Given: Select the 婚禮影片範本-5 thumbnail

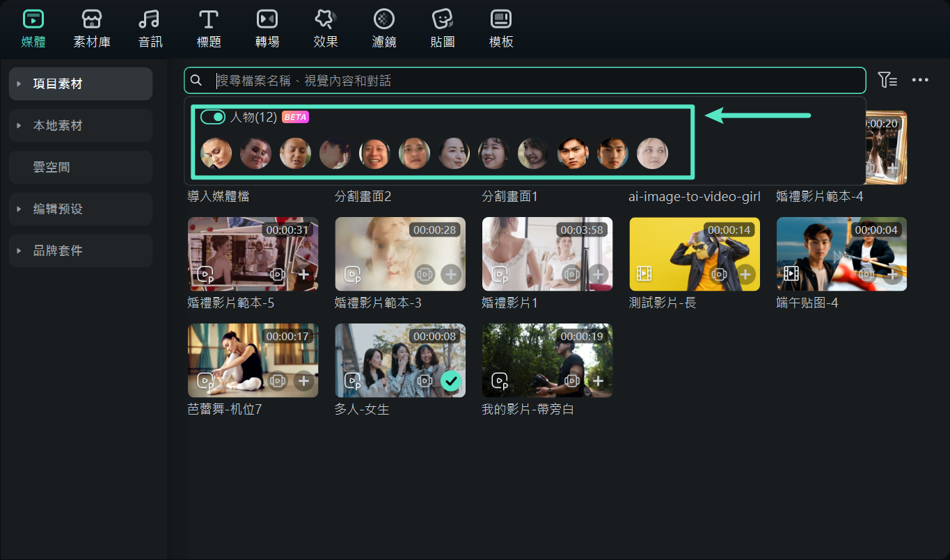Looking at the screenshot, I should click(253, 254).
